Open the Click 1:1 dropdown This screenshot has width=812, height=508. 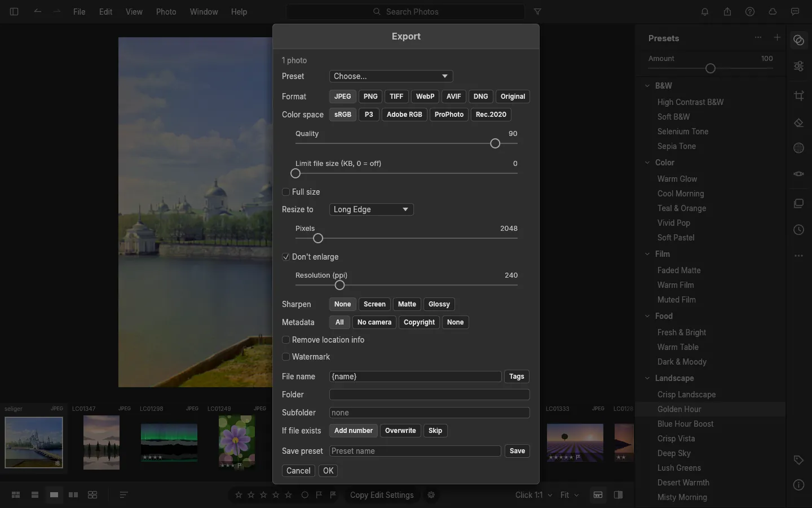tap(533, 495)
